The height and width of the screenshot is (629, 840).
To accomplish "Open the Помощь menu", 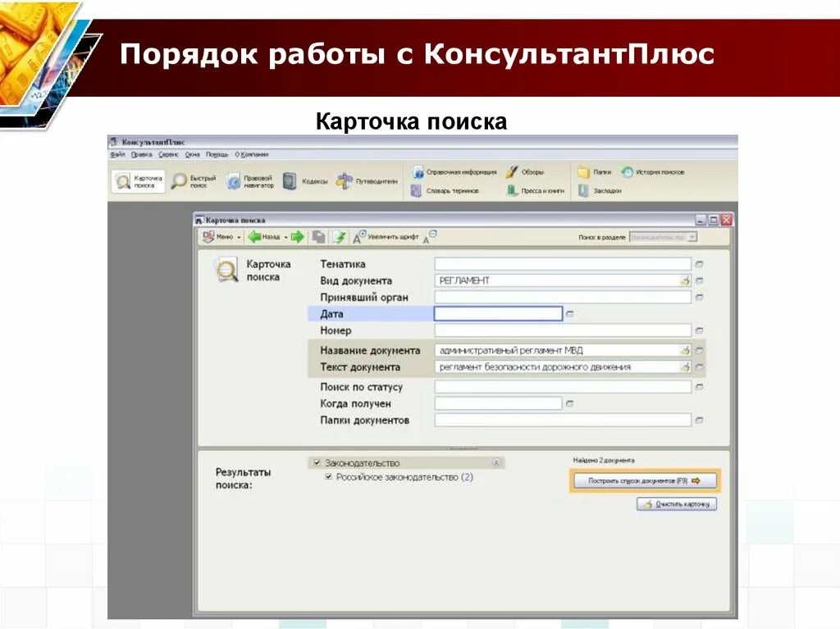I will click(x=217, y=154).
